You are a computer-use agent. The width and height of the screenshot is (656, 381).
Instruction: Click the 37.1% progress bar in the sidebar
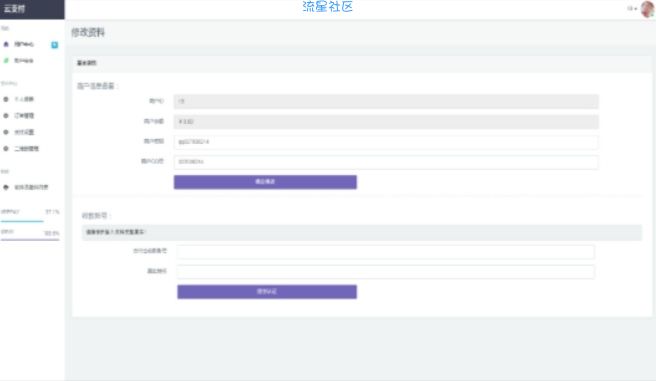pyautogui.click(x=30, y=221)
